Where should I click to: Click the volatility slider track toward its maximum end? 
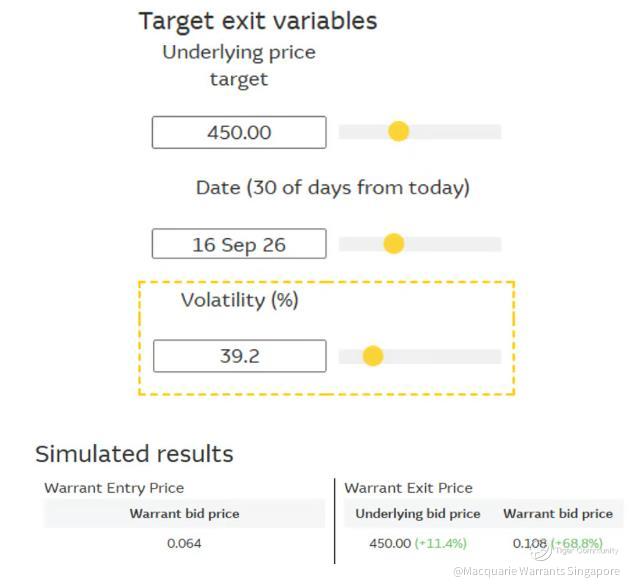click(x=481, y=356)
